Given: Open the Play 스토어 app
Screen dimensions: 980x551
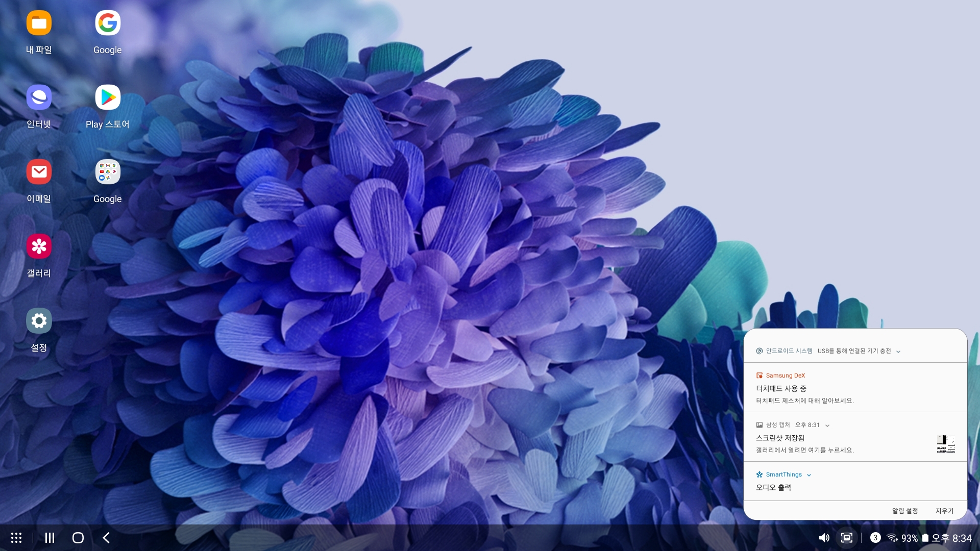Looking at the screenshot, I should point(108,97).
